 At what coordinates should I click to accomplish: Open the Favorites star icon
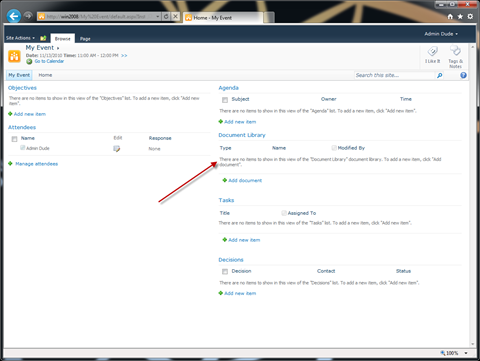(x=460, y=16)
